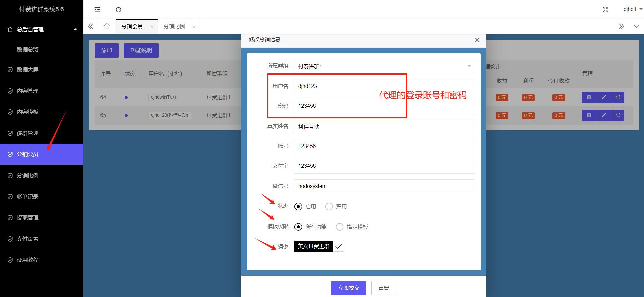Click the 立即提交 submit button
Screen dimensions: 644x297
coord(348,288)
